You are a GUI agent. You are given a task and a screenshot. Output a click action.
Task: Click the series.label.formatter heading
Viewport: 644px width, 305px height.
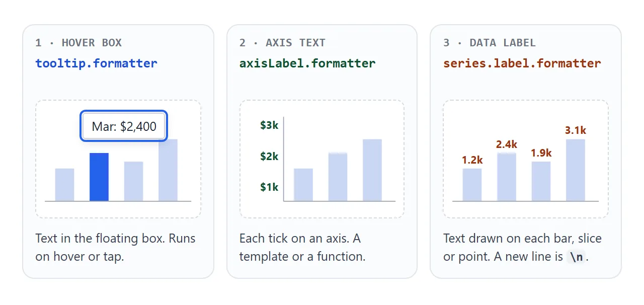522,63
